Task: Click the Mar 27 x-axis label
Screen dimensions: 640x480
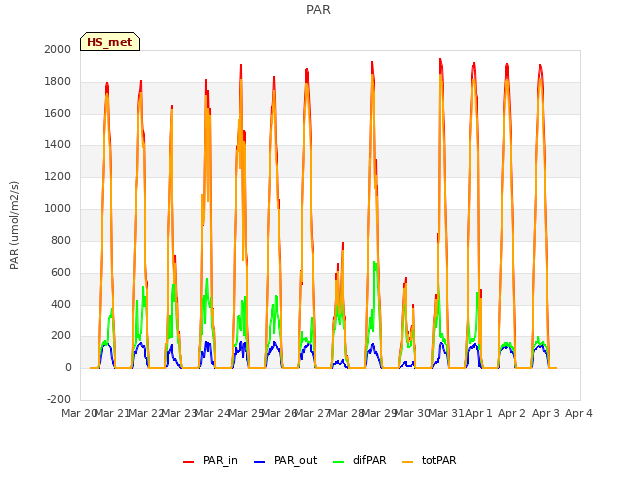Action: [313, 413]
